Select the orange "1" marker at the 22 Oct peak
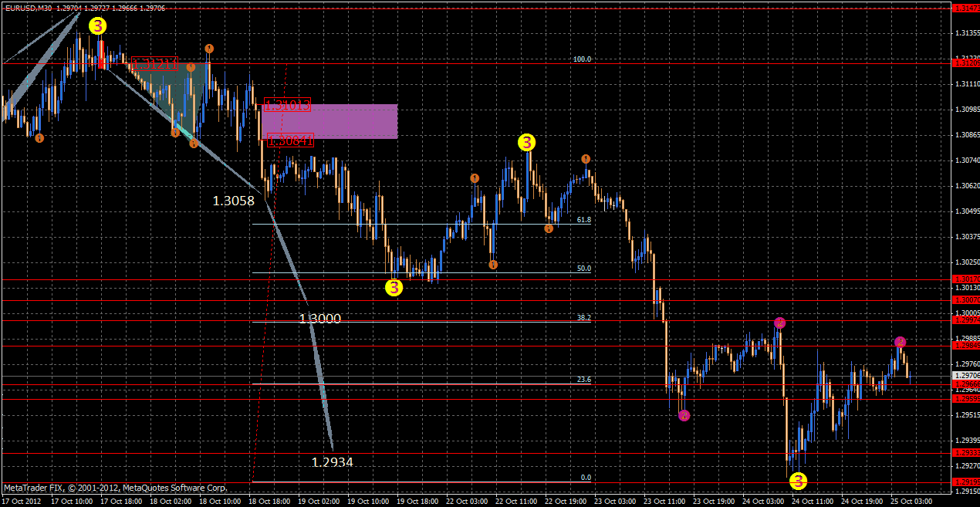The image size is (980, 507). tap(586, 158)
